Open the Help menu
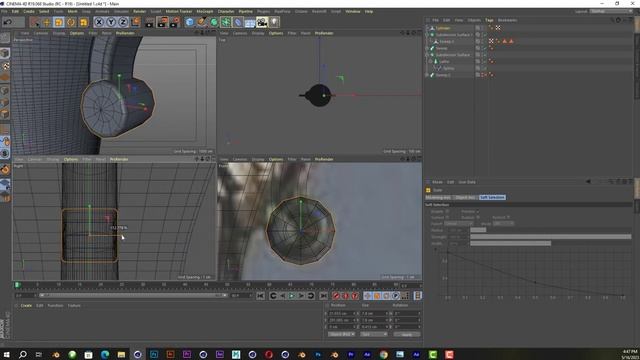Image resolution: width=640 pixels, height=360 pixels. click(369, 11)
